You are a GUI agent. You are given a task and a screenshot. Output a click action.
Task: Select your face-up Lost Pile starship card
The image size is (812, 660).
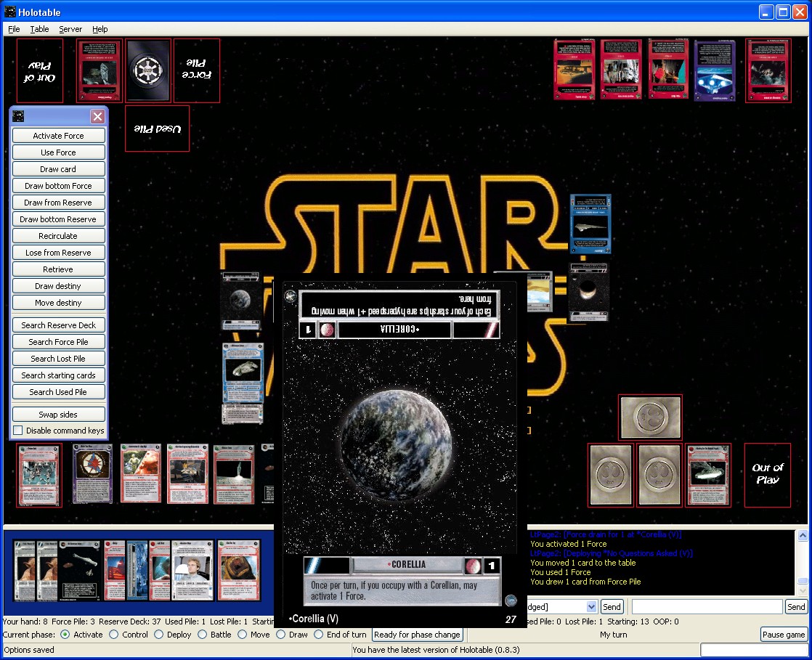[x=708, y=475]
